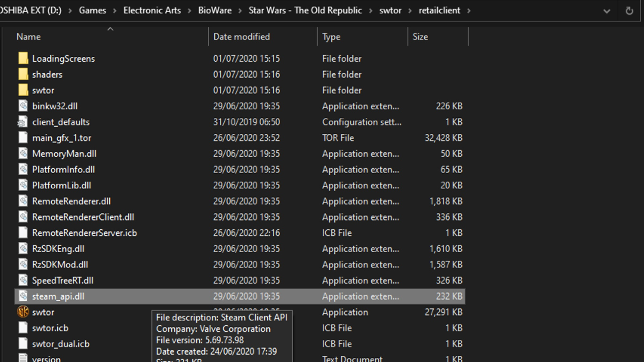Image resolution: width=644 pixels, height=362 pixels.
Task: Open the shaders folder
Action: [x=47, y=74]
